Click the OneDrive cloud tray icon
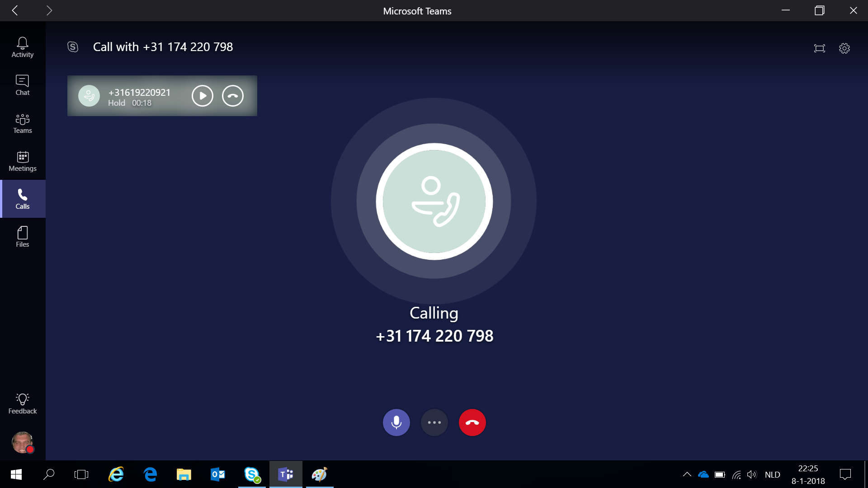868x488 pixels. 703,474
